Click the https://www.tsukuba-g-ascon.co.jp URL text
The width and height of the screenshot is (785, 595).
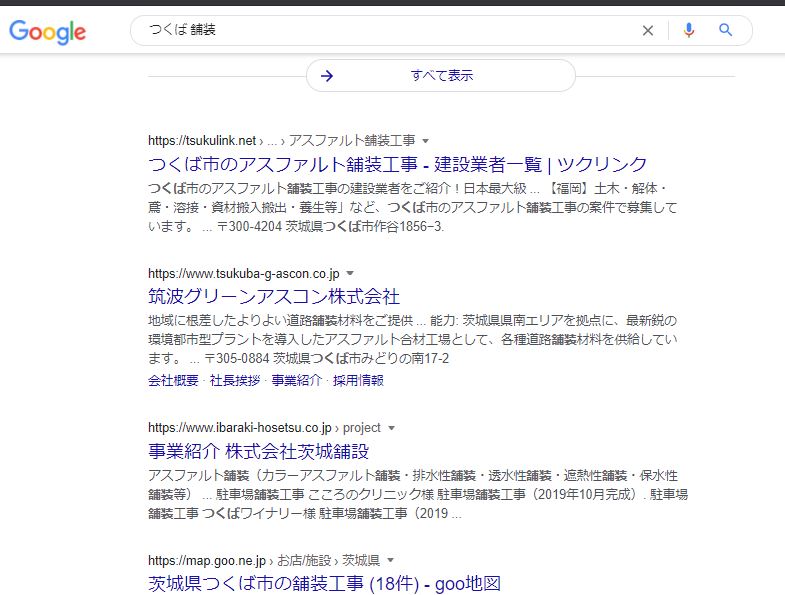(244, 273)
